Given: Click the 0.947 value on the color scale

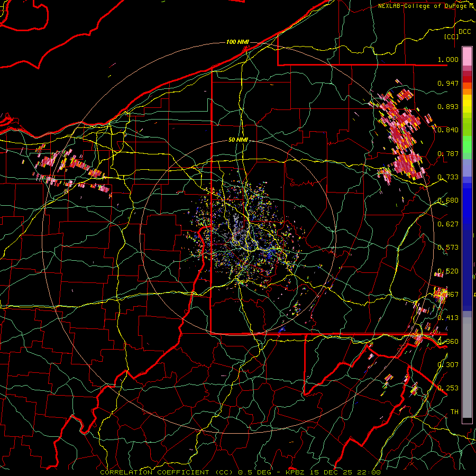Looking at the screenshot, I should coord(448,83).
